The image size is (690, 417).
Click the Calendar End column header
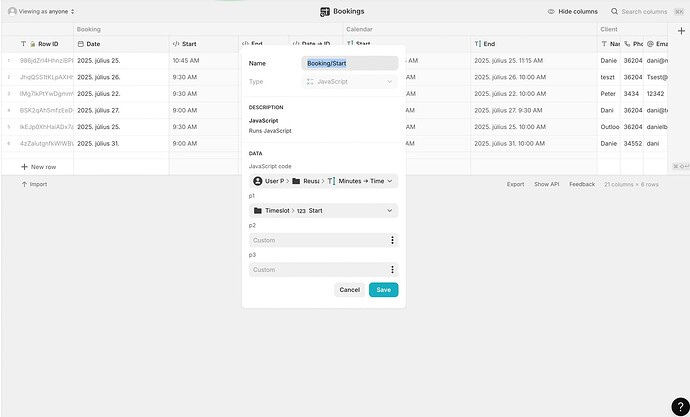(534, 44)
